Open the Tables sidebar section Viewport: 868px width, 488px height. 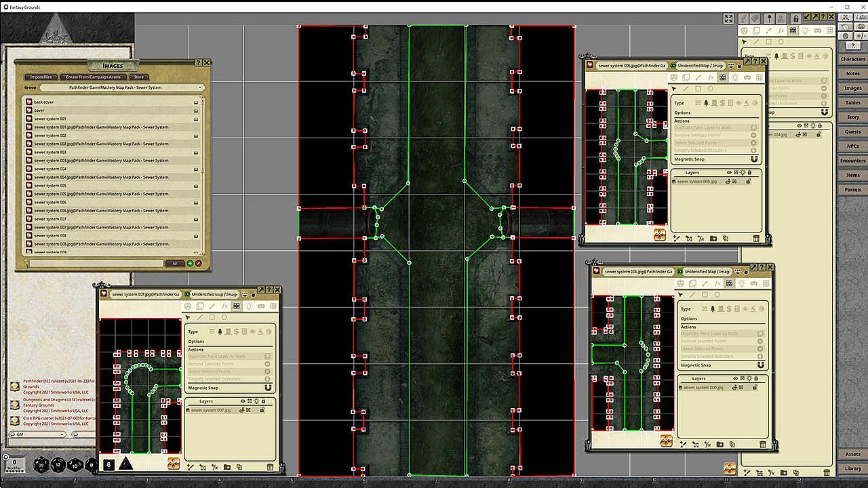point(852,102)
